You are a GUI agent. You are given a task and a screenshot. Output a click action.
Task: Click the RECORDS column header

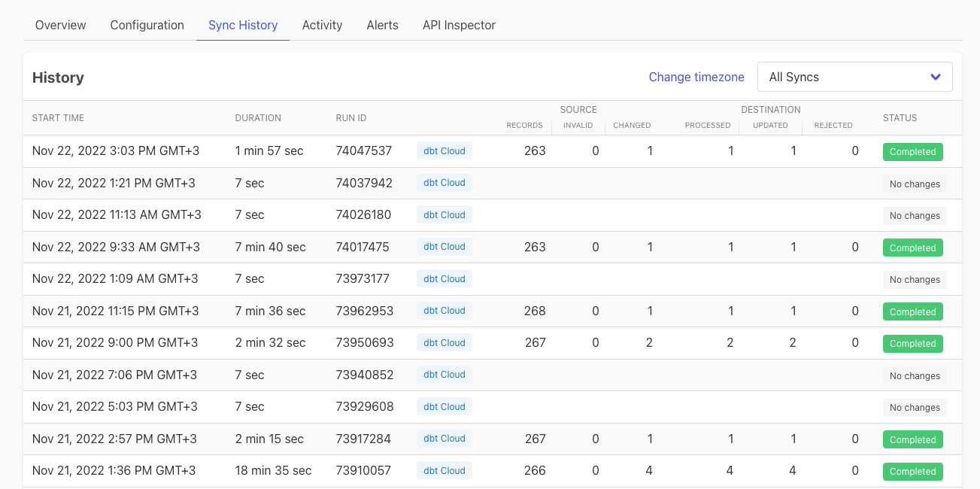pos(524,126)
